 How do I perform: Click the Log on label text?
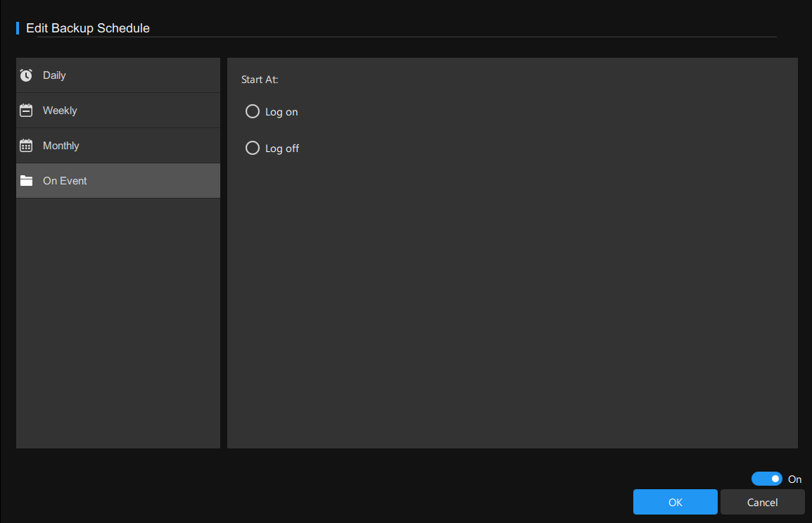281,112
